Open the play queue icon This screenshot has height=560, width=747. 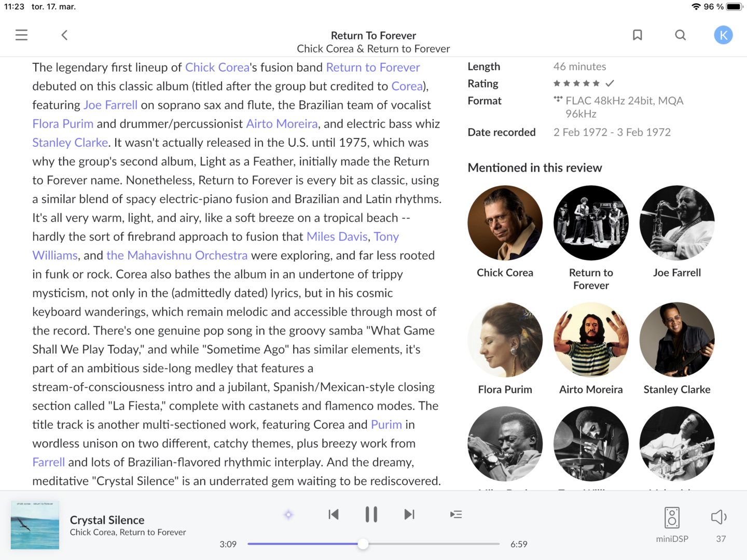[x=456, y=514]
